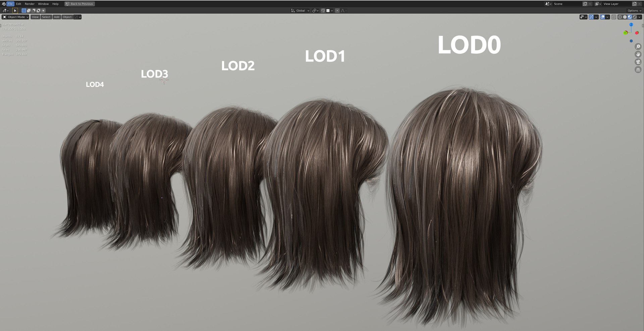Open the viewport Select menu
Viewport: 644px width, 331px height.
click(x=46, y=17)
